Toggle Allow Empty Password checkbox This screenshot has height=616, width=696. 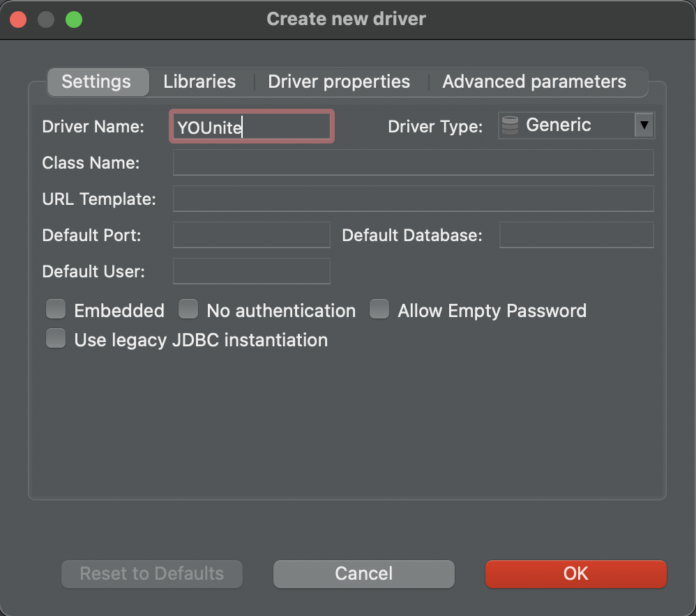[379, 309]
